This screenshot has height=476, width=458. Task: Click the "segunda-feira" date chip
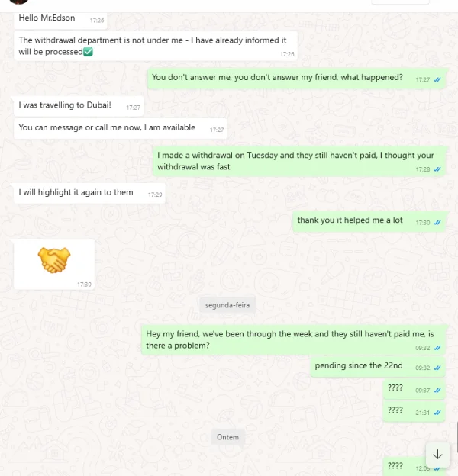click(x=227, y=305)
